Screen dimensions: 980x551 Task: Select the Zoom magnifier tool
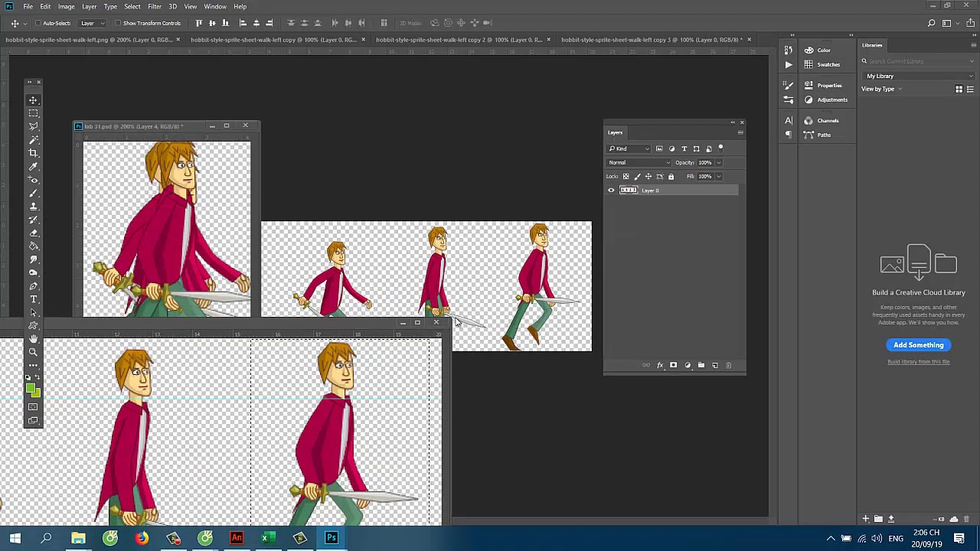pyautogui.click(x=33, y=352)
